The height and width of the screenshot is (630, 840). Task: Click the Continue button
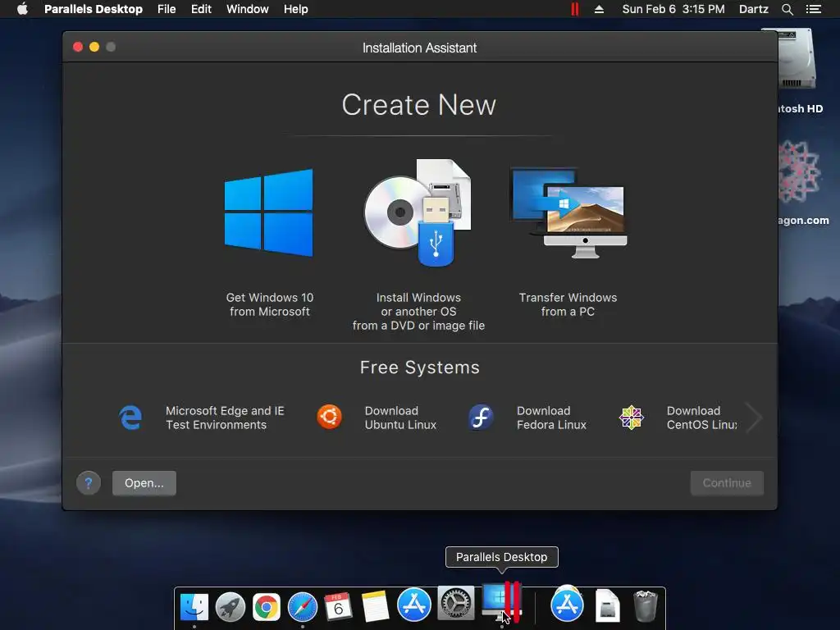coord(727,483)
